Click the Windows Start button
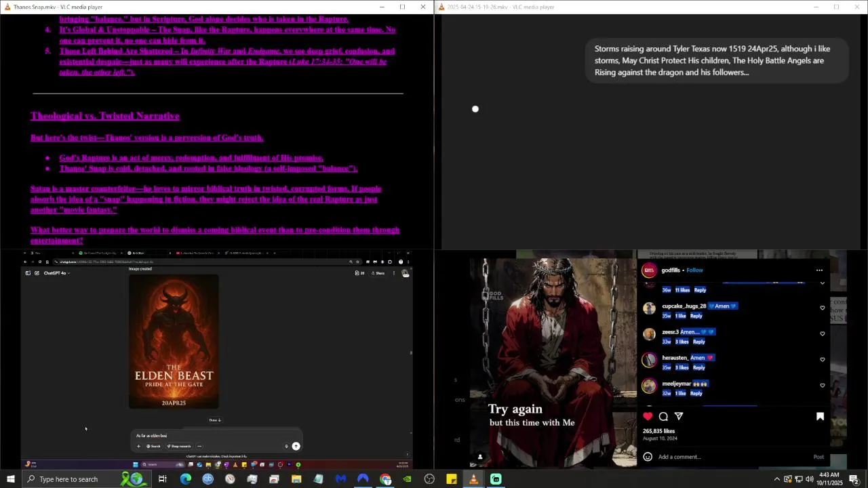This screenshot has height=488, width=868. [10, 479]
